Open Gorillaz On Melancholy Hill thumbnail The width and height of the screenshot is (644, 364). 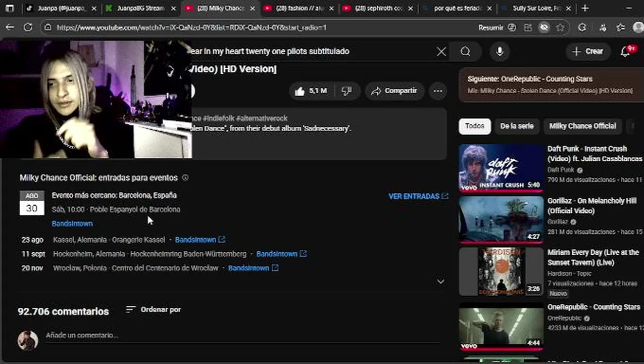point(501,220)
